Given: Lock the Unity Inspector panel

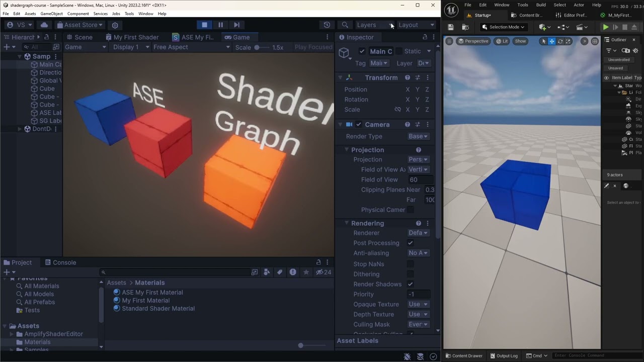Looking at the screenshot, I should (x=425, y=37).
